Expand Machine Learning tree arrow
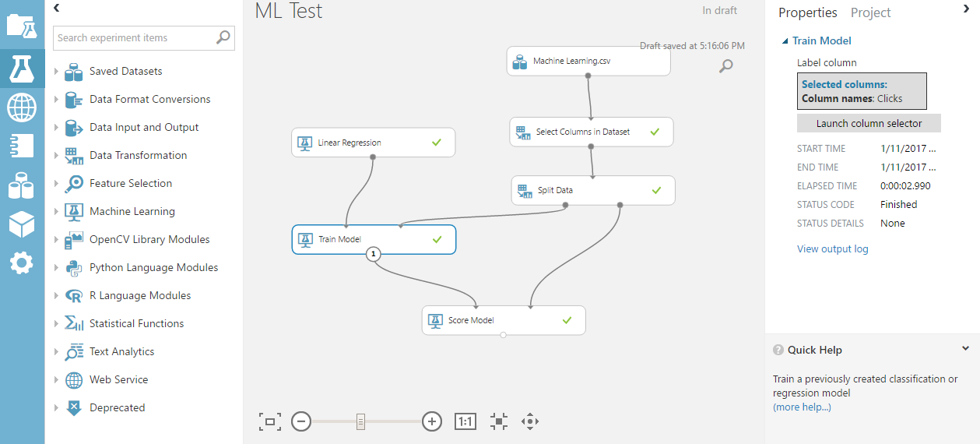This screenshot has height=444, width=980. pos(56,212)
